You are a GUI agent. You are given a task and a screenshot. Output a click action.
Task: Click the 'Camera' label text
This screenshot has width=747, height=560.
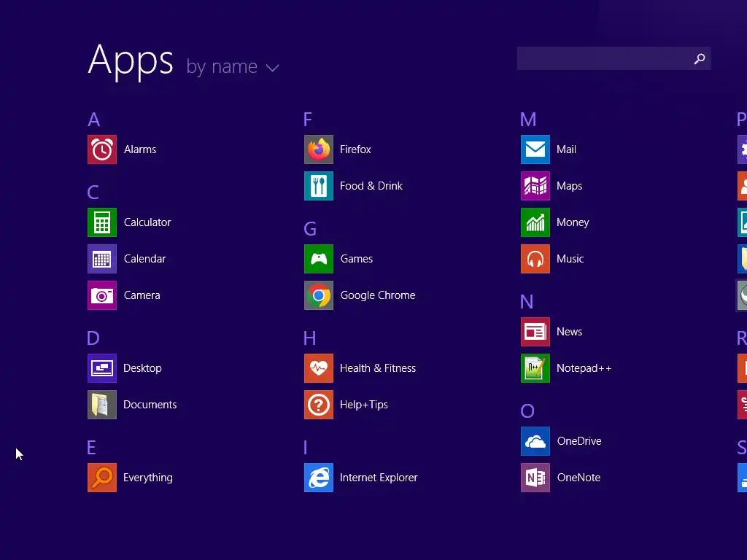point(142,295)
